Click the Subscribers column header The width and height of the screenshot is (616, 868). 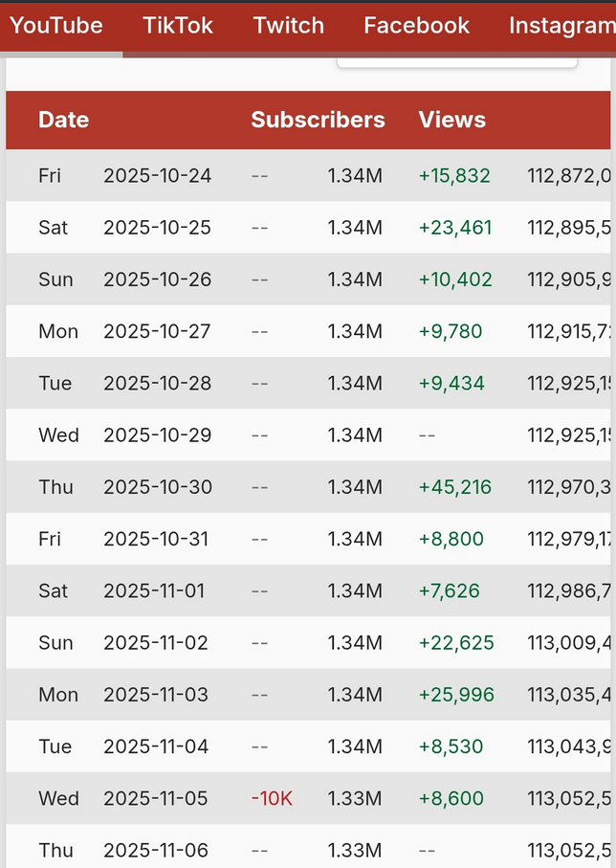click(318, 120)
